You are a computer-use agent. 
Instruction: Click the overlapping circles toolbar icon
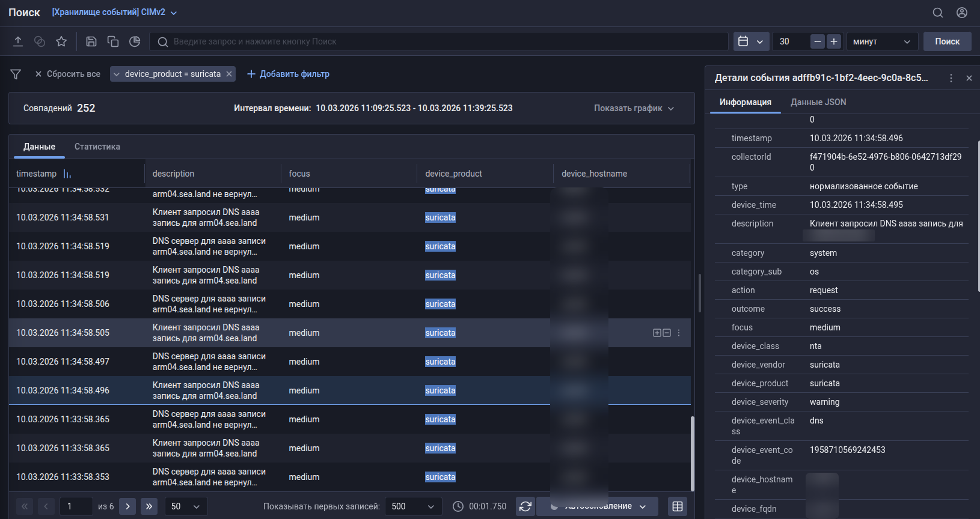click(x=40, y=41)
